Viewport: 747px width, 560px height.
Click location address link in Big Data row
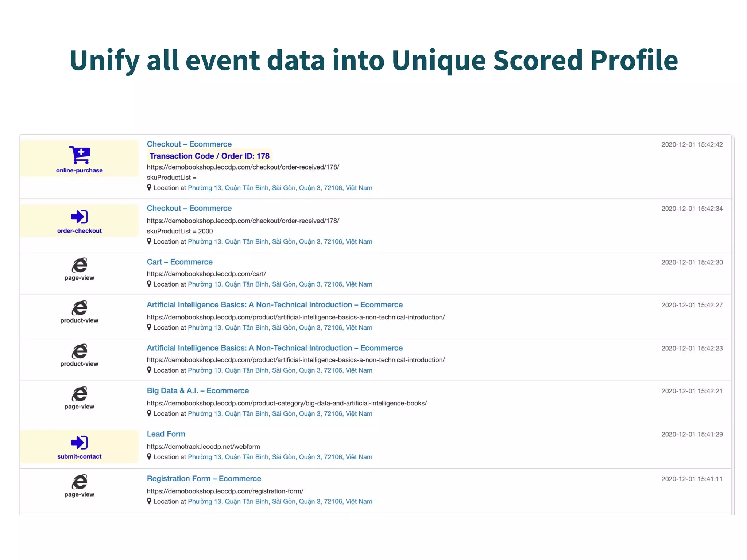coord(280,413)
